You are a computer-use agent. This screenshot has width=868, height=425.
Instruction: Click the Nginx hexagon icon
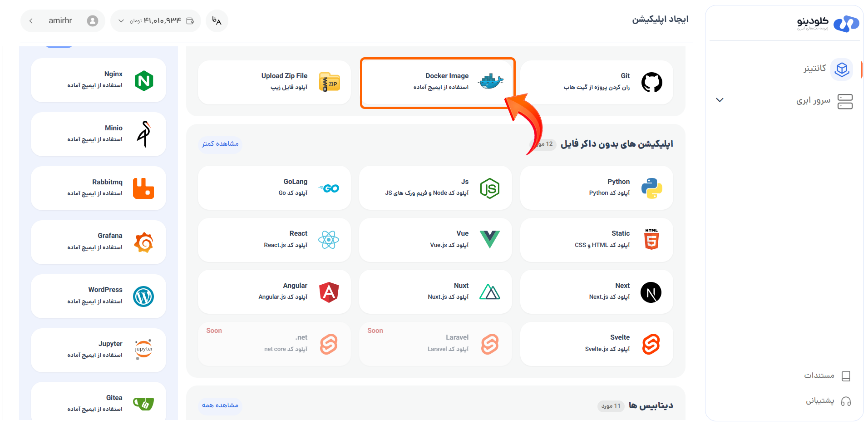click(144, 81)
